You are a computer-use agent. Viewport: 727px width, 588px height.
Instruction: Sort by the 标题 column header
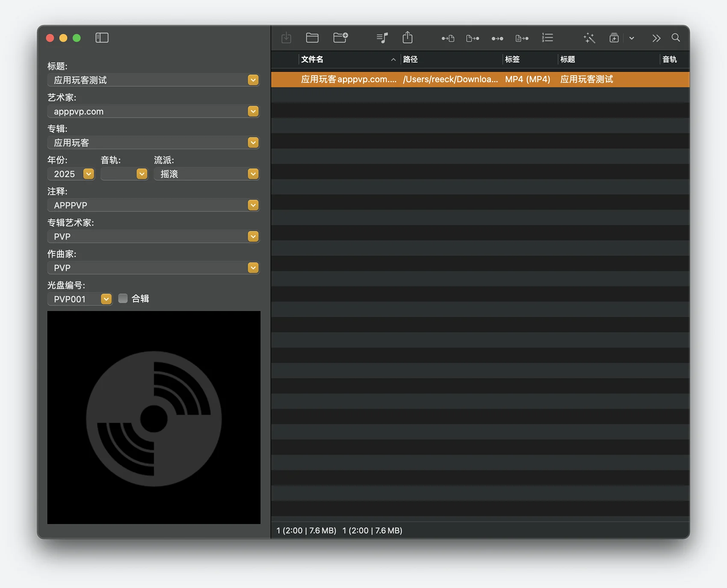click(609, 59)
